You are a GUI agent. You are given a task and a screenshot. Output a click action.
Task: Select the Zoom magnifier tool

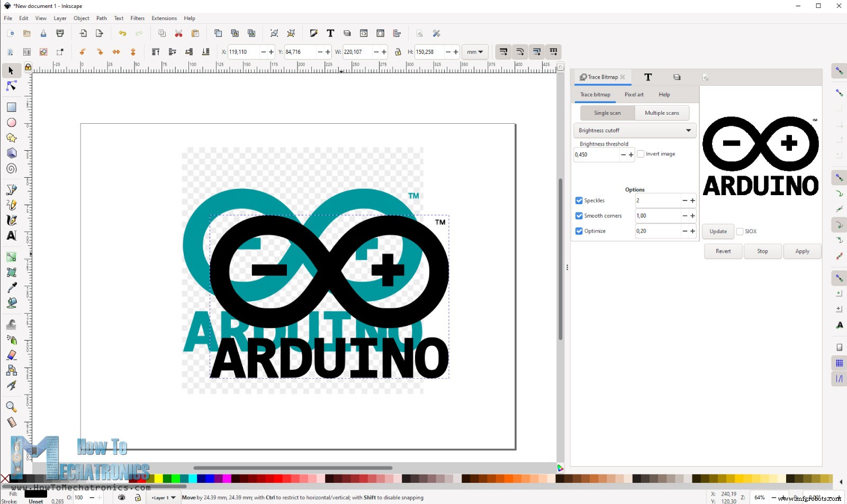[x=11, y=407]
